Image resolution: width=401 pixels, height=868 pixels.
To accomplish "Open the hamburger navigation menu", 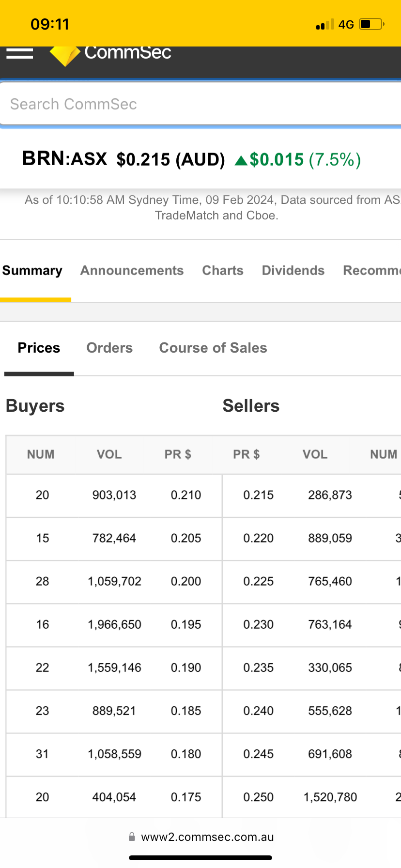I will point(19,53).
